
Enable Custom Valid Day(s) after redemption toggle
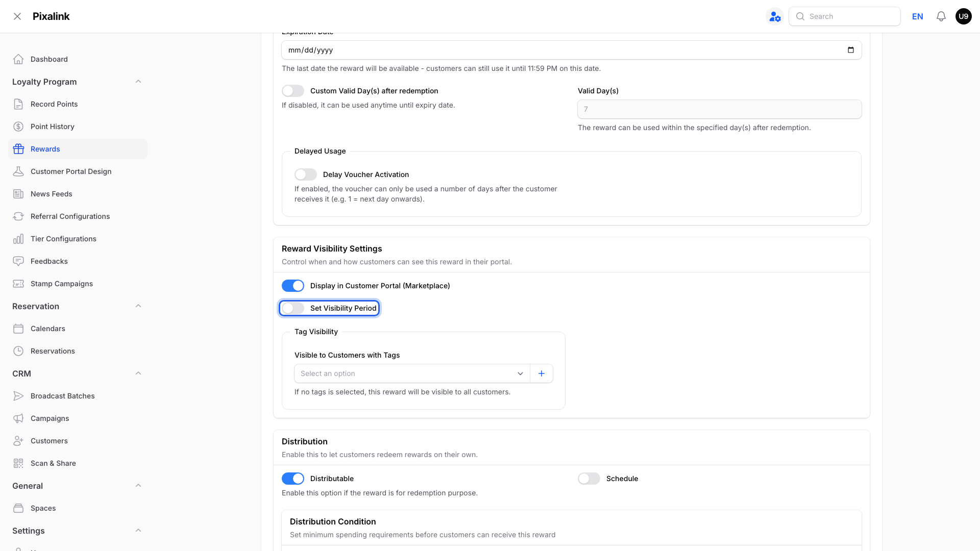pos(293,91)
